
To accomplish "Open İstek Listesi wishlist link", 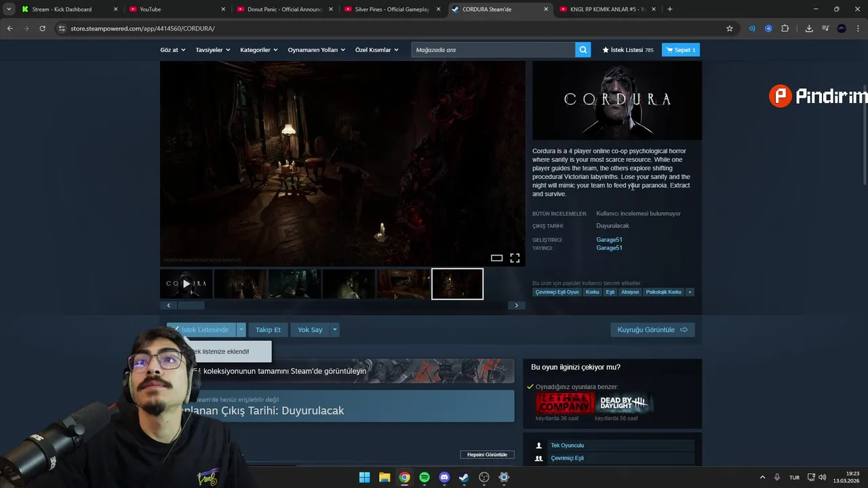I will click(x=628, y=49).
